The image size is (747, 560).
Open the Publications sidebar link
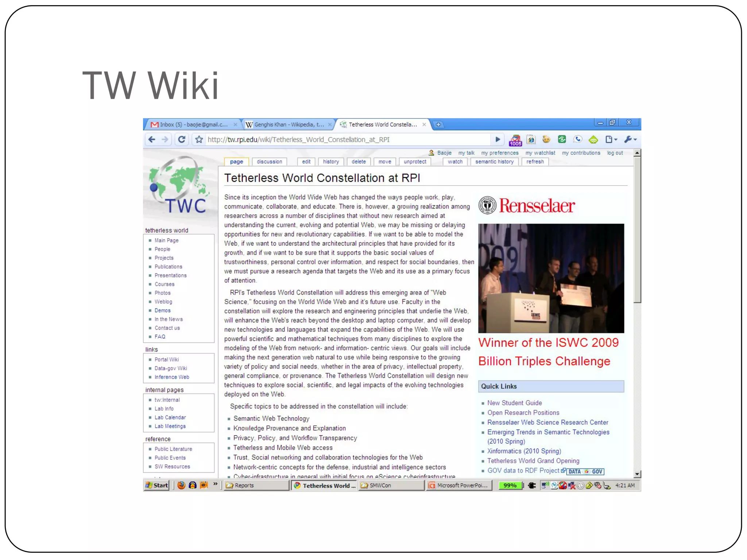tap(168, 267)
